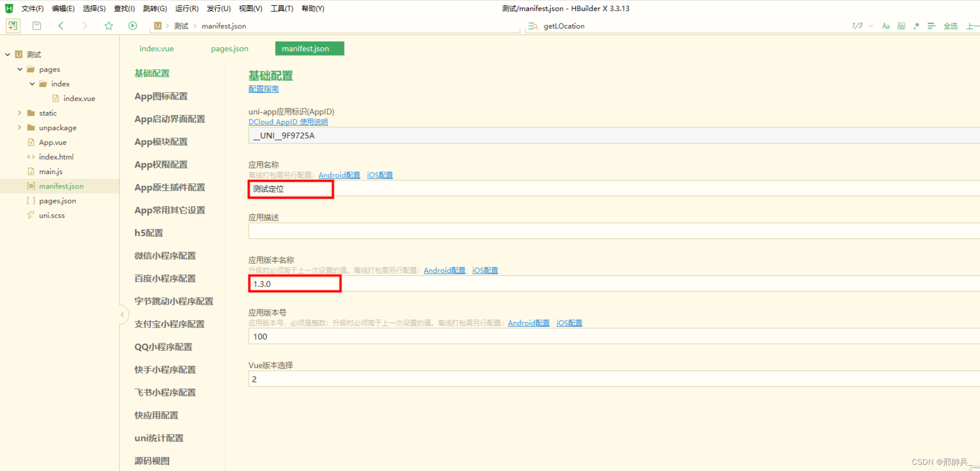
Task: Switch to the pages.json tab
Action: (230, 48)
